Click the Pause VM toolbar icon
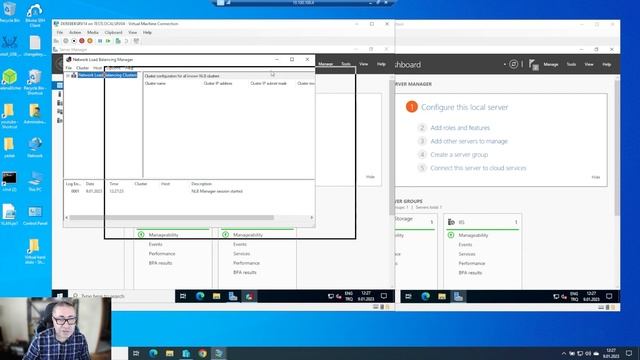 (x=100, y=41)
